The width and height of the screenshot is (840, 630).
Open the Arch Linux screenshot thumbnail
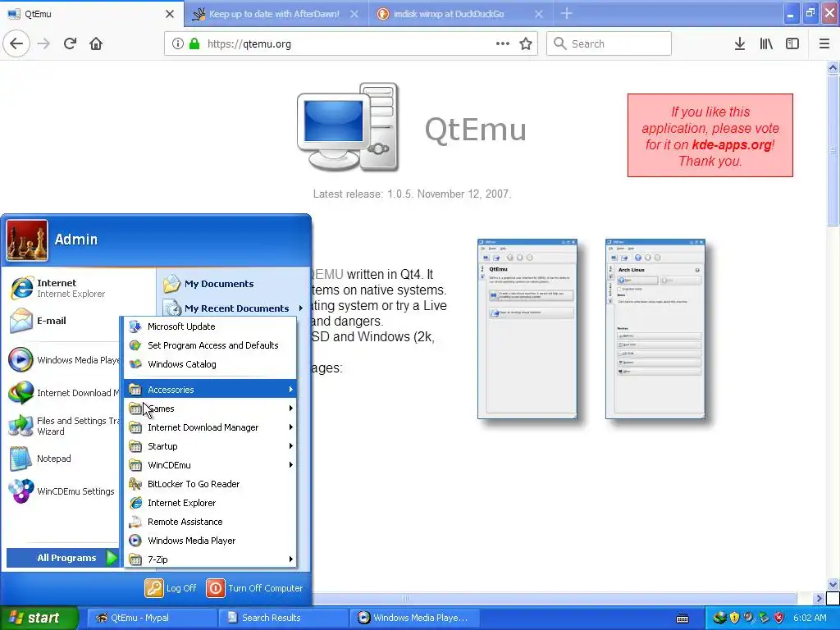[x=655, y=329]
